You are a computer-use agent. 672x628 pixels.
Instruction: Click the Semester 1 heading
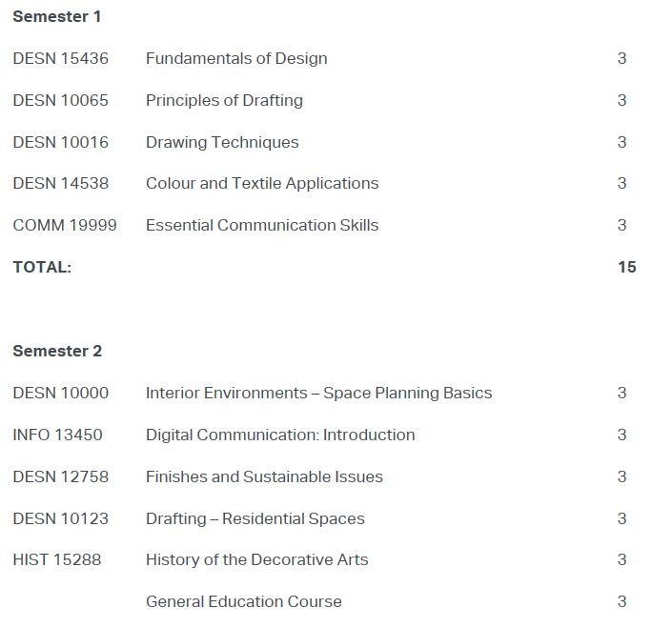[x=57, y=17]
